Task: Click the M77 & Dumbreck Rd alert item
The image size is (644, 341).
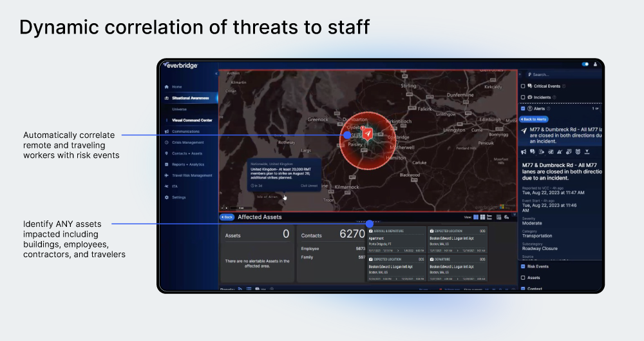Action: click(561, 135)
